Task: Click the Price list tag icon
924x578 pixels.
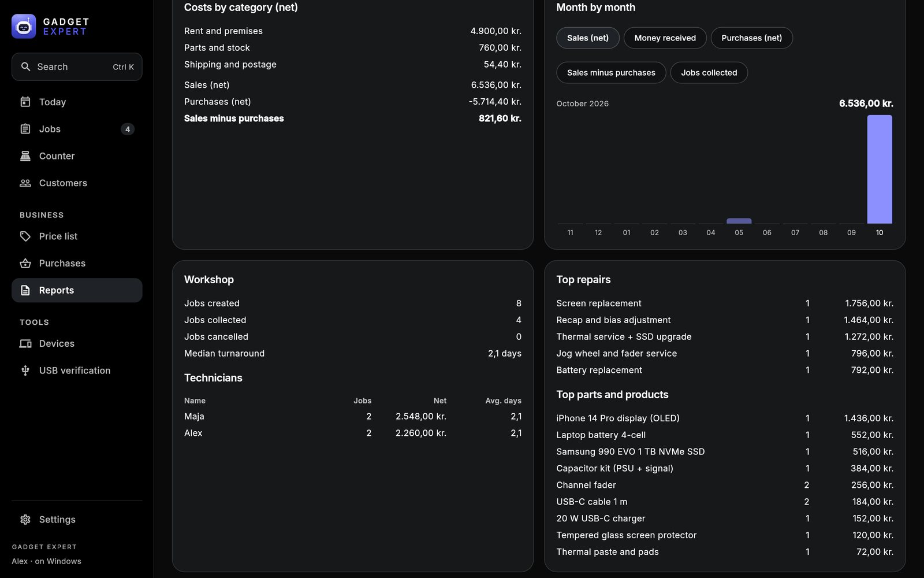Action: (x=25, y=236)
